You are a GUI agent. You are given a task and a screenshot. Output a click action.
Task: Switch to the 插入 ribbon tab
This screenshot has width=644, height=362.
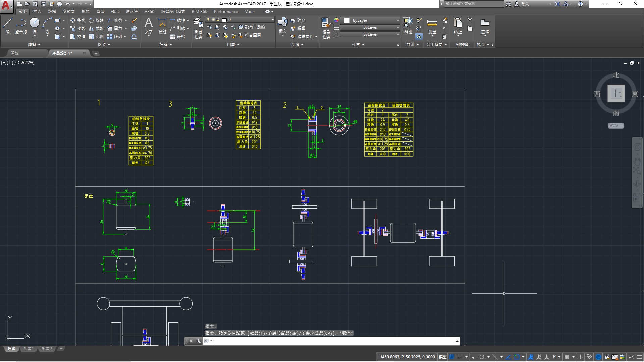coord(37,11)
